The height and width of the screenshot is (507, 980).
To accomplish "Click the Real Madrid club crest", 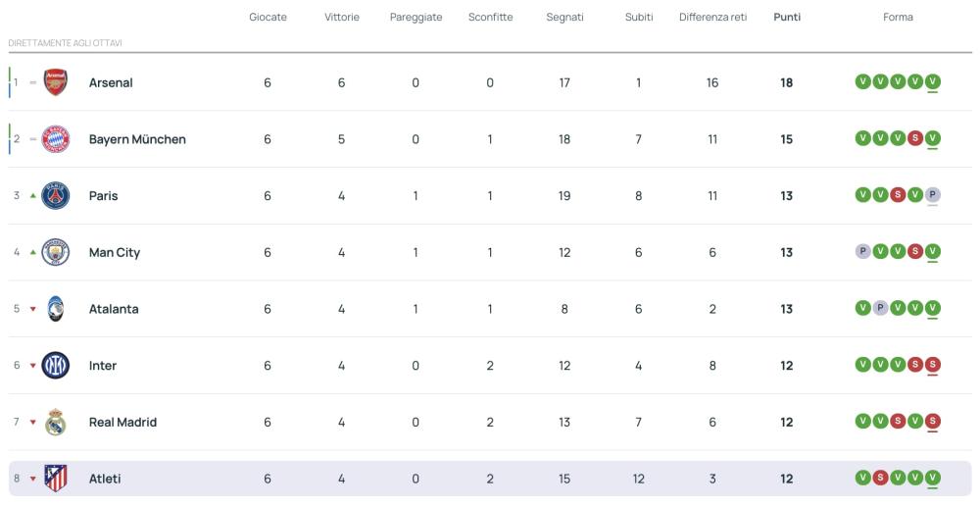I will (x=56, y=423).
